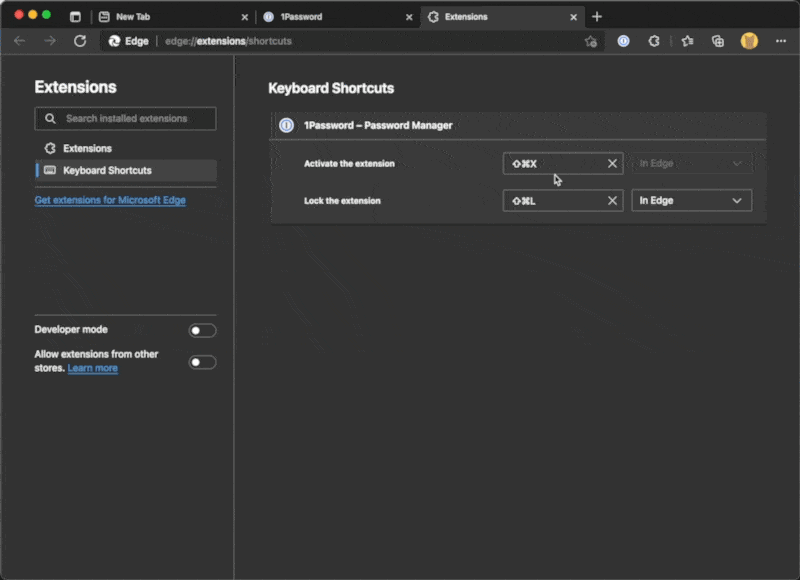The width and height of the screenshot is (800, 580).
Task: Enable Developer mode toggle
Action: pos(202,330)
